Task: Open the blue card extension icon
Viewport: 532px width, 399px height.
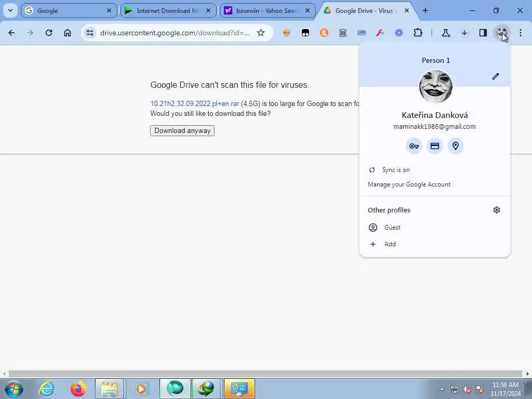Action: (362, 33)
